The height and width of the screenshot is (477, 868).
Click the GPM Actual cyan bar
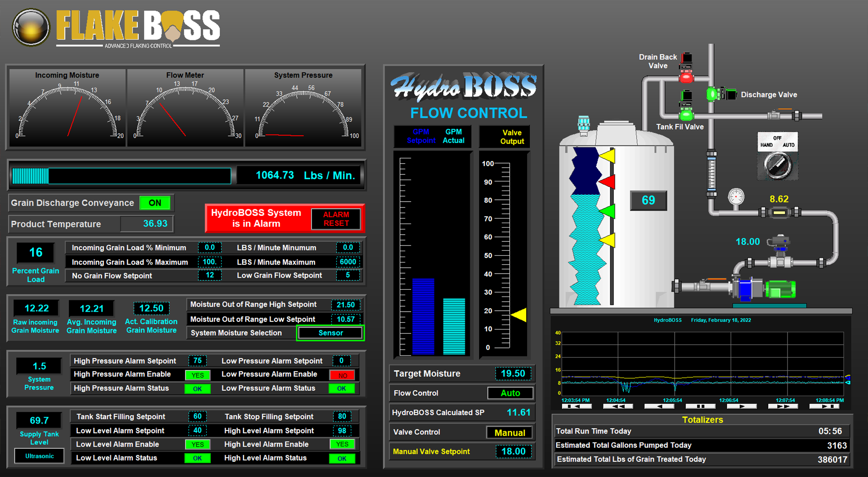(454, 326)
